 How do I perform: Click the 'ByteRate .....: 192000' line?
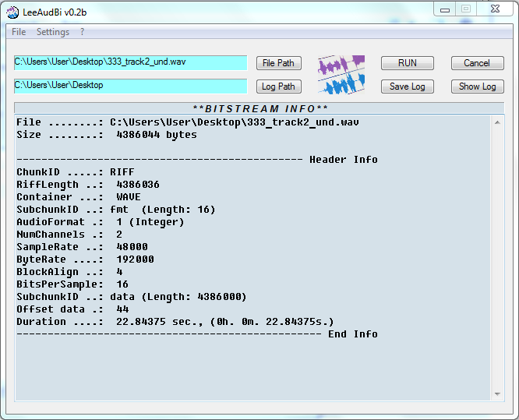86,259
